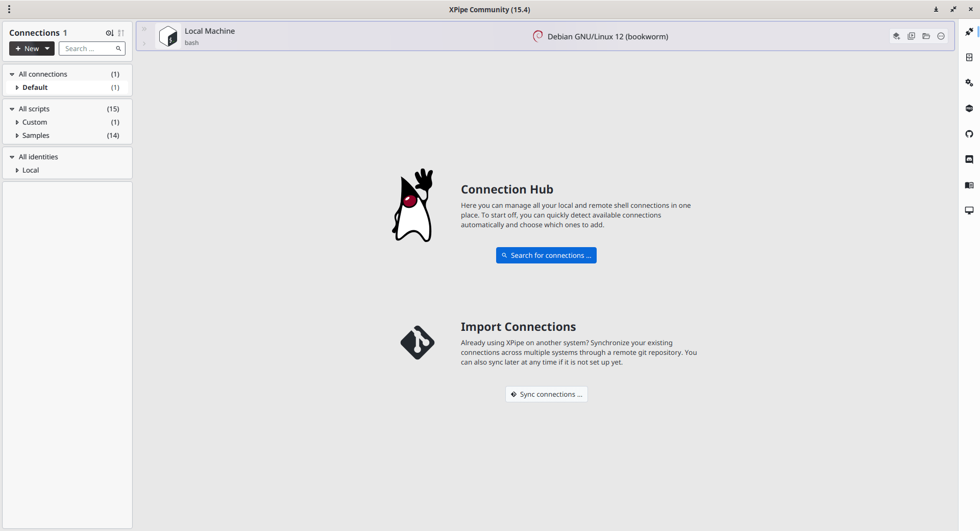
Task: Collapse the All scripts tree
Action: pyautogui.click(x=12, y=109)
